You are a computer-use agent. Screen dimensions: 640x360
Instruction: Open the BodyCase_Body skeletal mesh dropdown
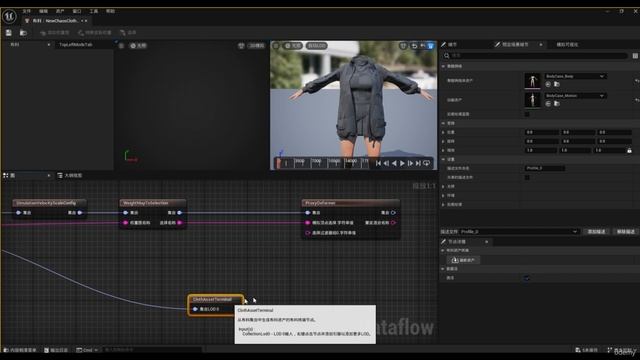pyautogui.click(x=576, y=76)
